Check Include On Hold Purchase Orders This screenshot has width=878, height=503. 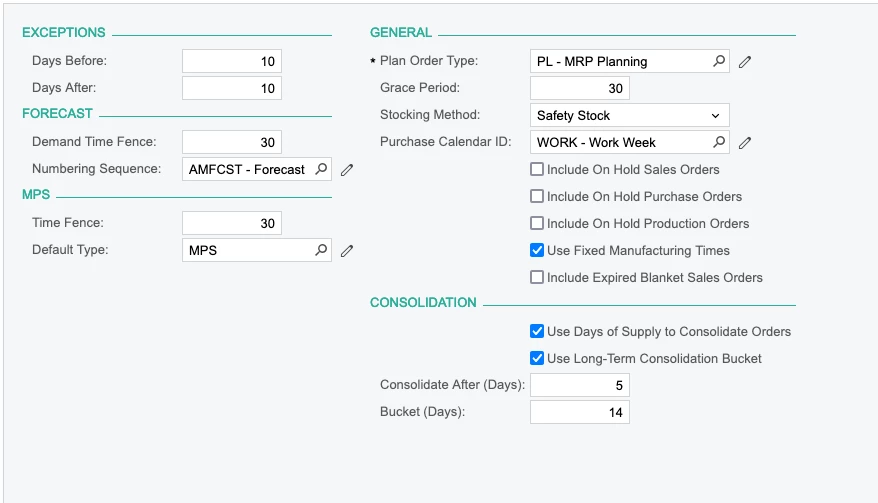click(x=537, y=197)
